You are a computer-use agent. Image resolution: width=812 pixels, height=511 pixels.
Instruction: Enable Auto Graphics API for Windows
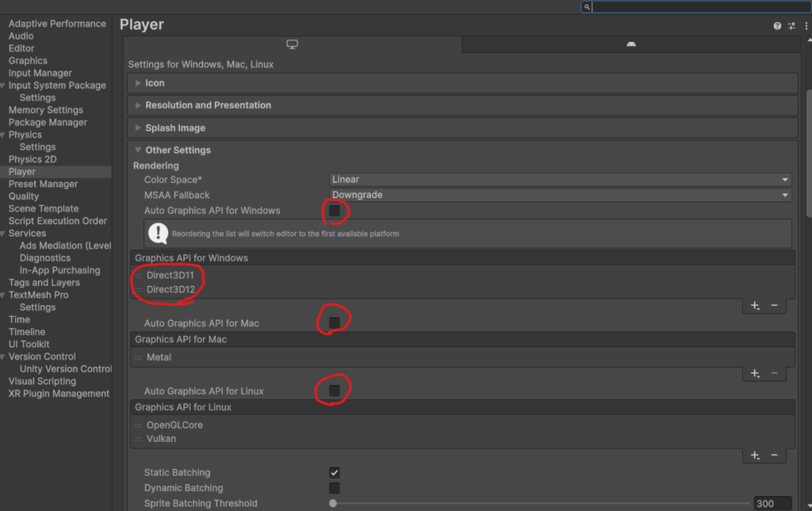(x=335, y=211)
